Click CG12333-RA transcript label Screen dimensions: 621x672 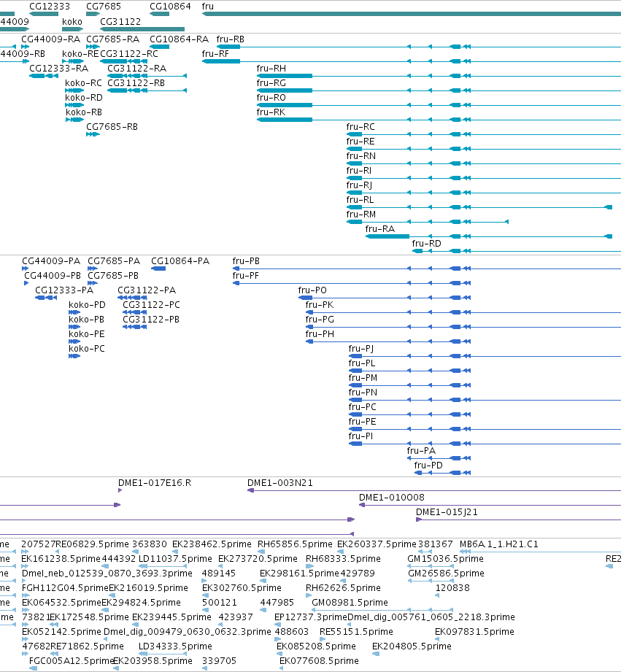pos(58,68)
